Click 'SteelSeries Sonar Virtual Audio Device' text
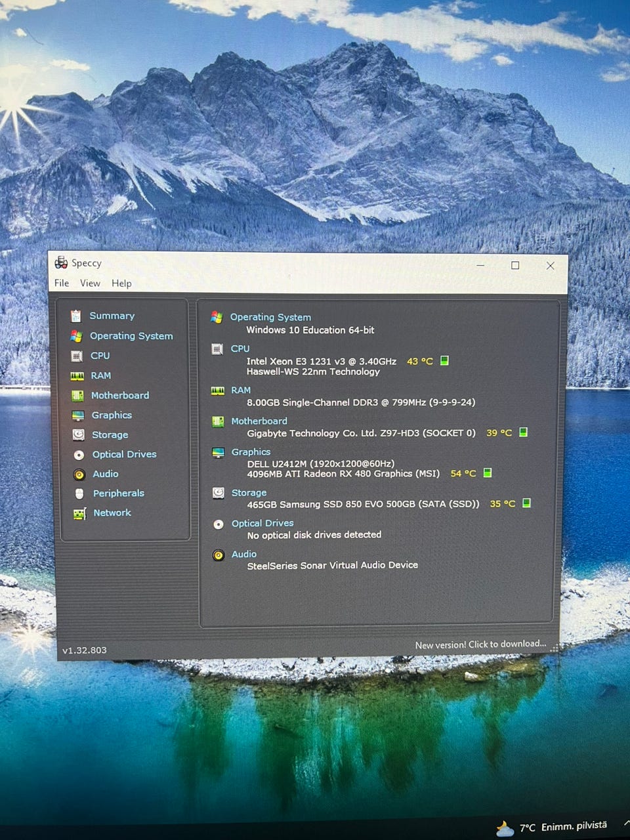This screenshot has width=630, height=840. coord(333,565)
